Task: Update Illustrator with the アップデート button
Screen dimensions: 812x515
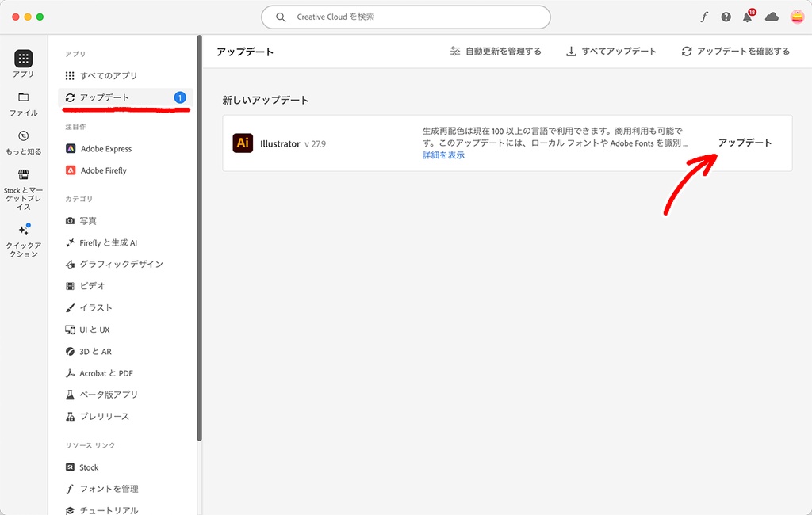Action: pyautogui.click(x=745, y=143)
